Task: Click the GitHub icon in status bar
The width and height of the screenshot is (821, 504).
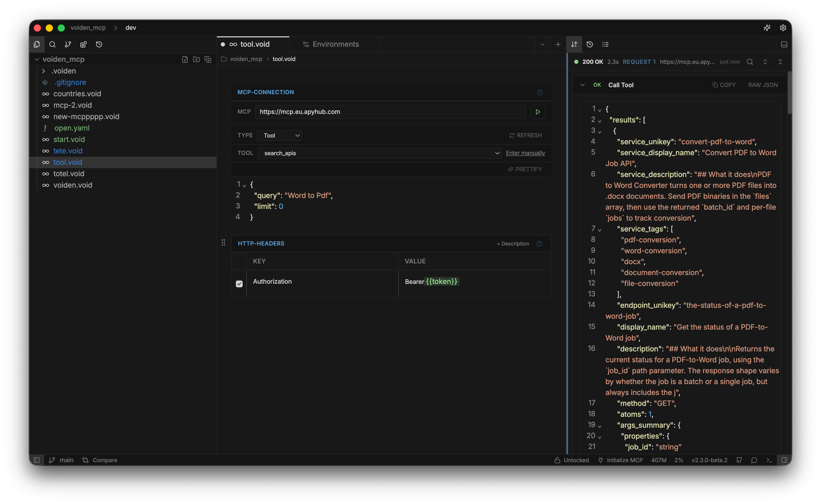Action: click(739, 460)
